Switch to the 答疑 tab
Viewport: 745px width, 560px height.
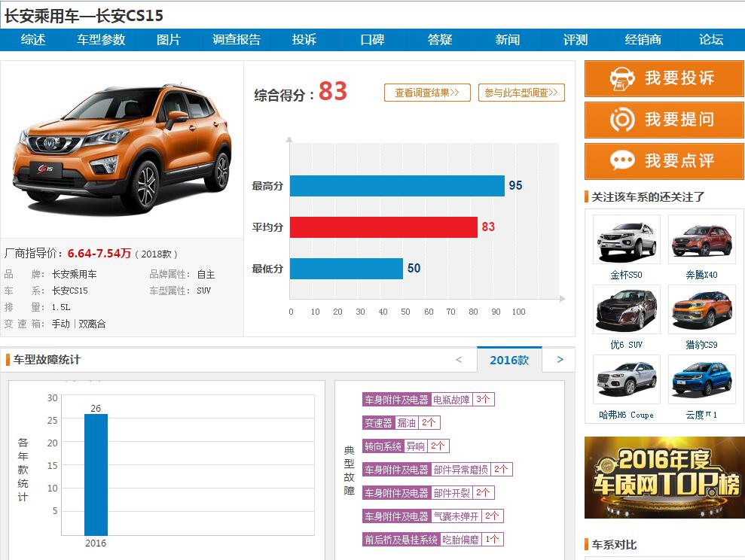(x=440, y=40)
